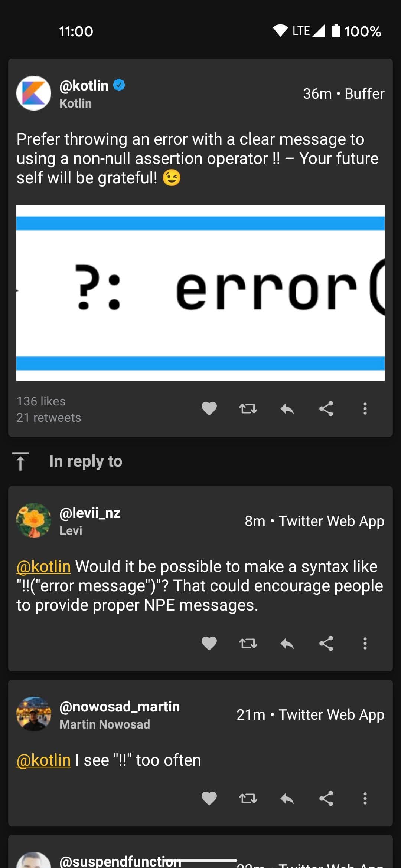This screenshot has height=868, width=401.
Task: Retweet Levi's reply
Action: click(248, 644)
